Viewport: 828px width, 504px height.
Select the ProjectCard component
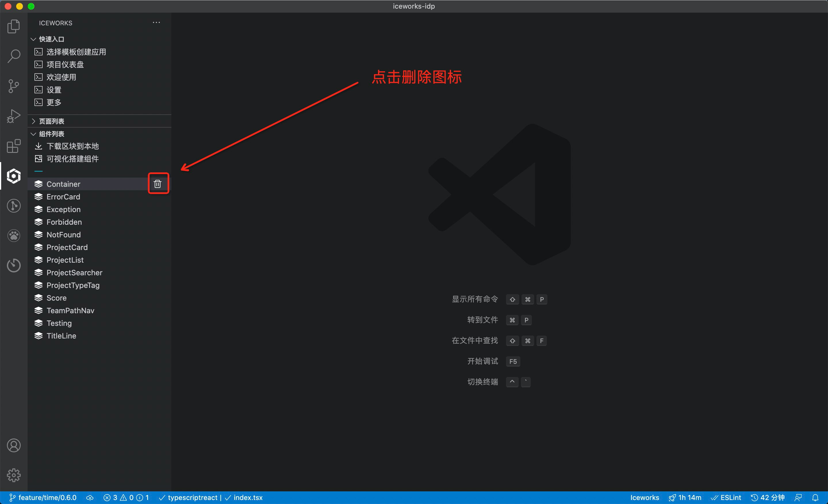(67, 247)
